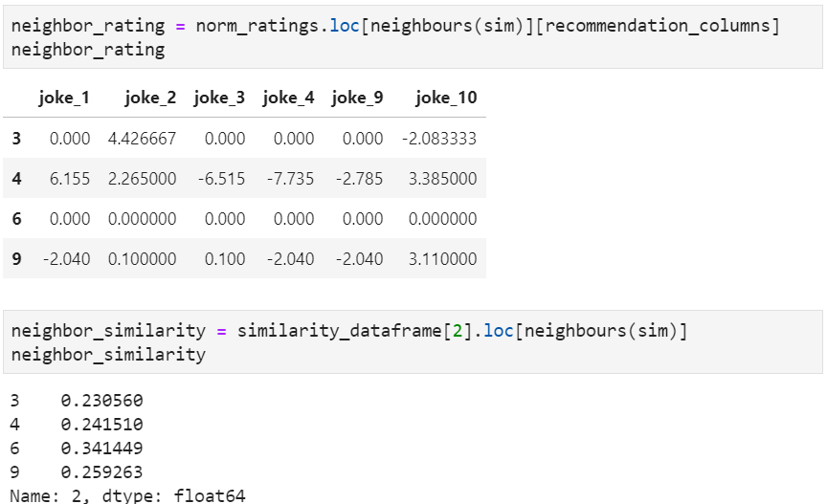The image size is (827, 504).
Task: Click the neighbor_rating code cell
Action: pos(413,37)
